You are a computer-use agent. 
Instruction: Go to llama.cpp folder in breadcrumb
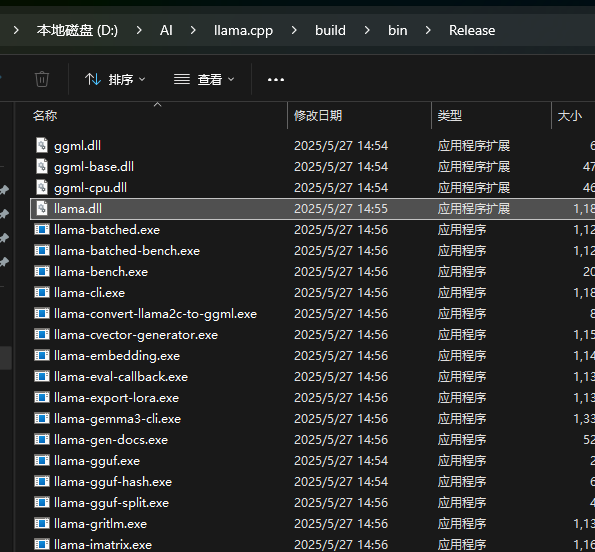pyautogui.click(x=243, y=30)
